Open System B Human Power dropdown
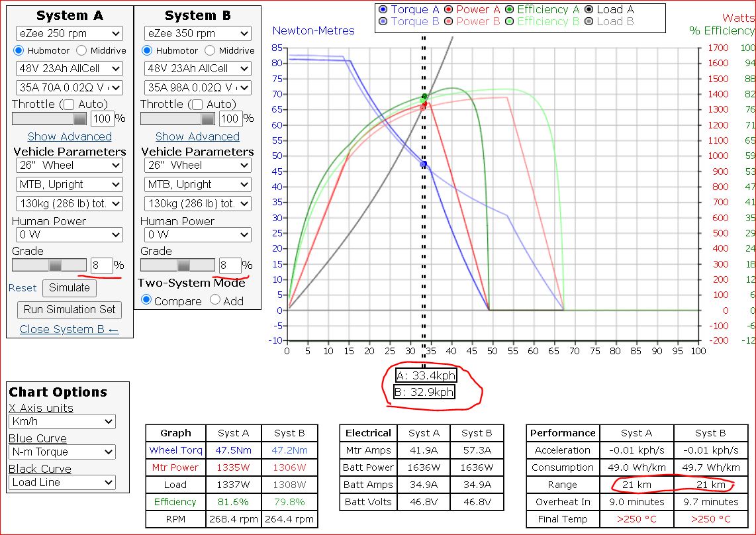 [198, 234]
